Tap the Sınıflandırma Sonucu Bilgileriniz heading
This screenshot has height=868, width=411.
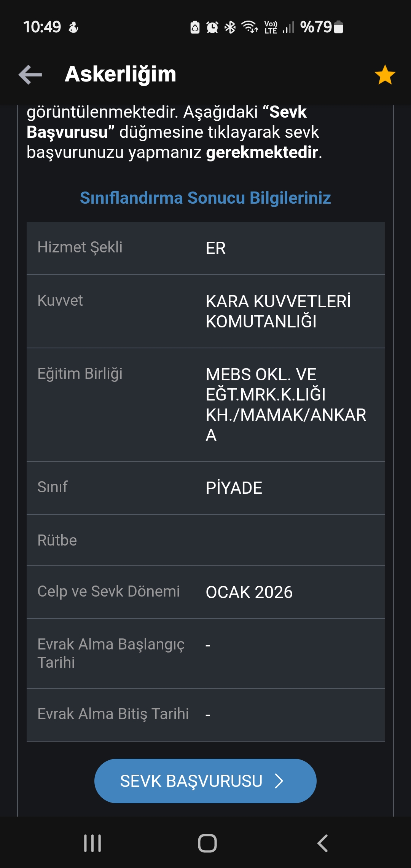pos(205,198)
